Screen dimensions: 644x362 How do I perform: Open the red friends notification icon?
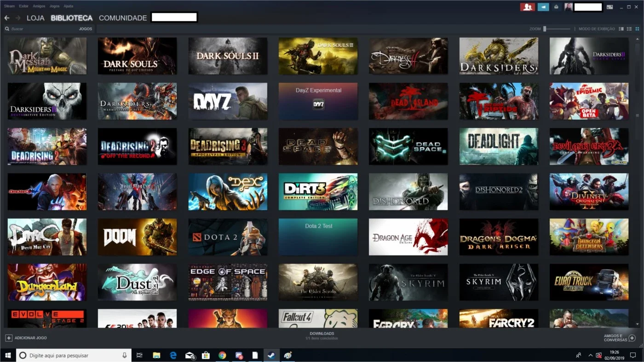pos(527,7)
